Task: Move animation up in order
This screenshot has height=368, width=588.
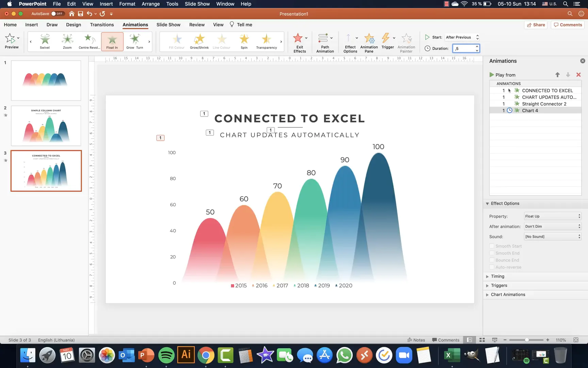Action: pos(557,75)
